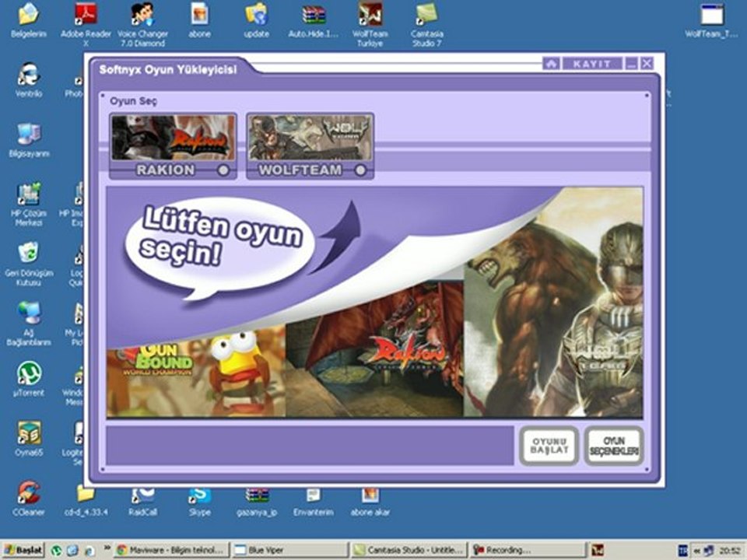Open abone akar desktop icon
747x560 pixels.
click(x=370, y=502)
